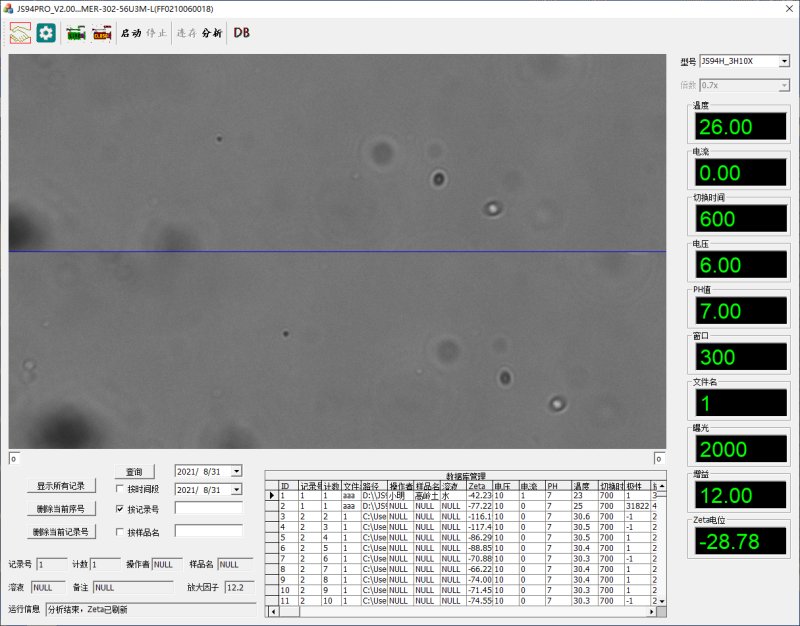Image resolution: width=800 pixels, height=626 pixels.
Task: Click the green circuit board icon
Action: [x=75, y=33]
